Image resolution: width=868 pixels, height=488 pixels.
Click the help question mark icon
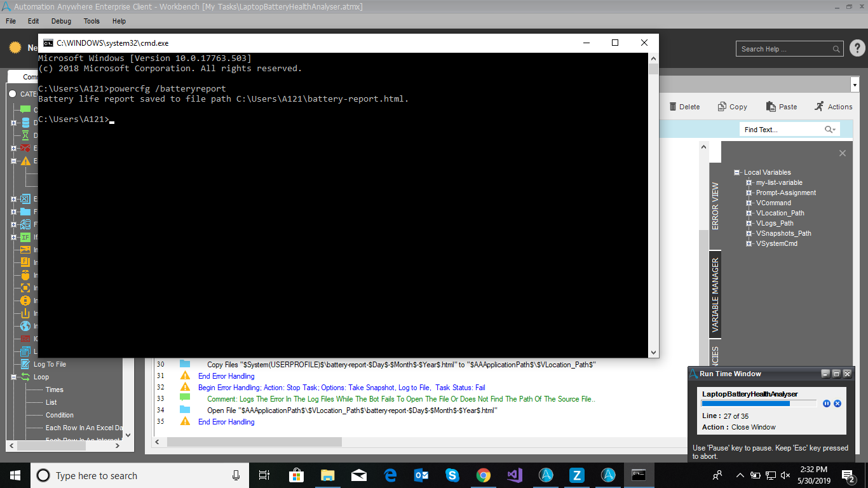(x=857, y=48)
